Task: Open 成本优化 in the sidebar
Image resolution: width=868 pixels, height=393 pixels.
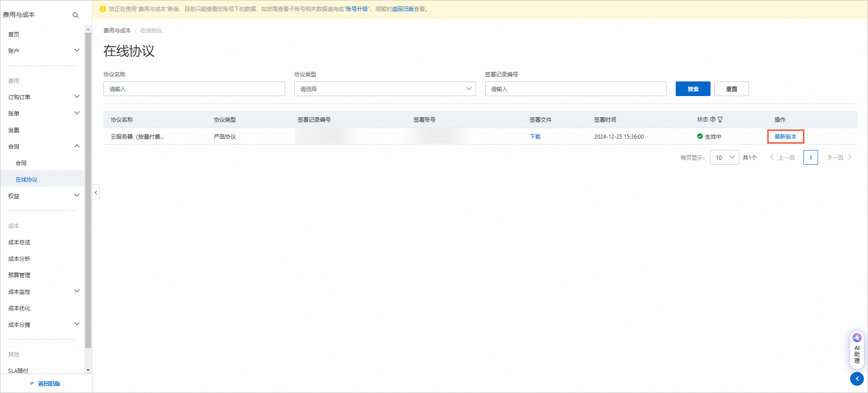Action: tap(19, 308)
